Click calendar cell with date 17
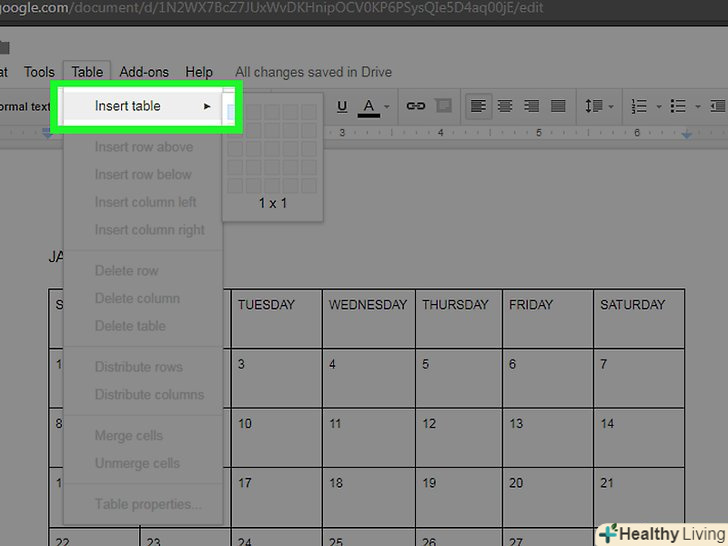728x546 pixels. click(x=277, y=497)
